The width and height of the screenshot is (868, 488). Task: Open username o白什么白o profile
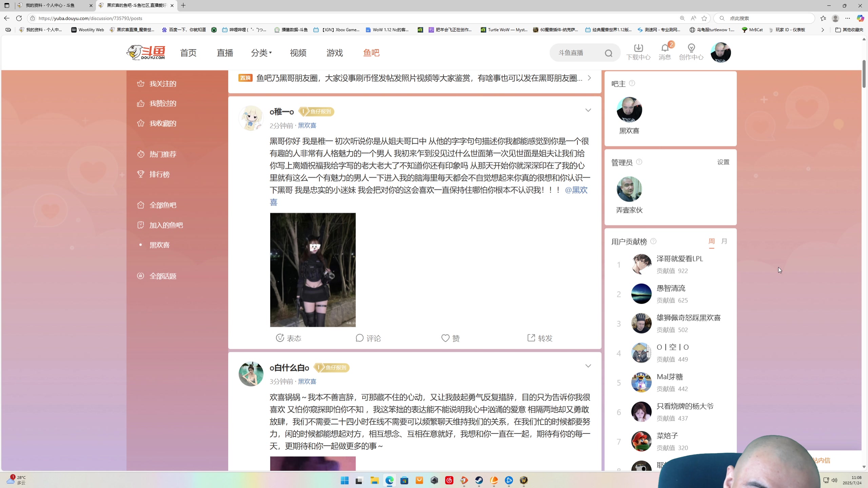289,368
